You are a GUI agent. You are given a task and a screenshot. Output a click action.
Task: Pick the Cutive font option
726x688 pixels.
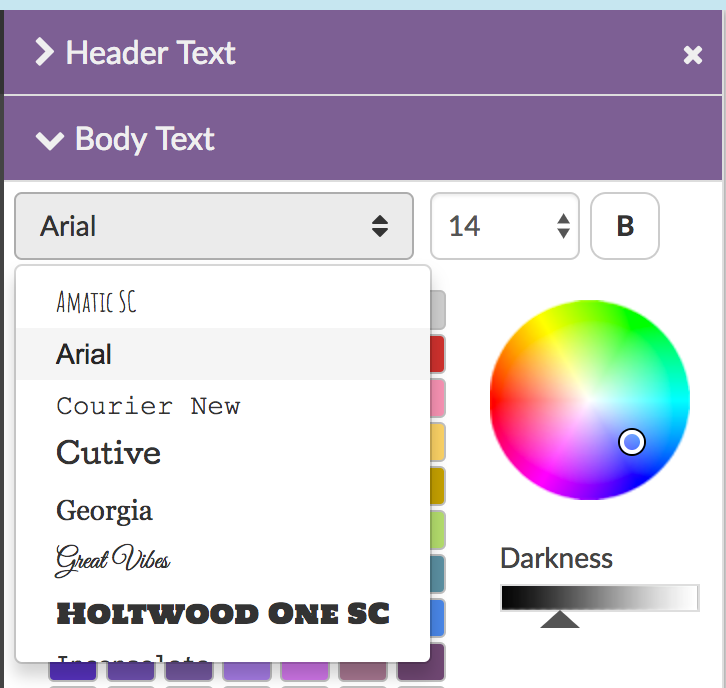click(223, 452)
